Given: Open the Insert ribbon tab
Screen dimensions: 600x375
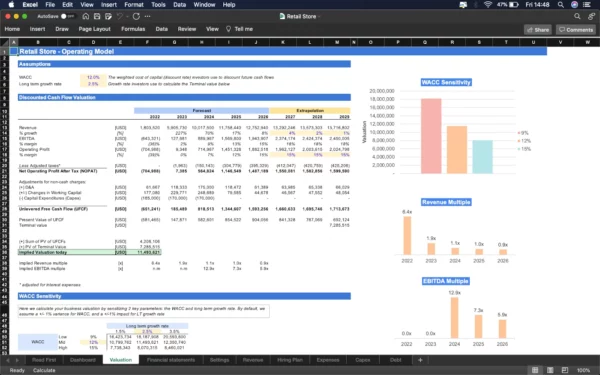Looking at the screenshot, I should (38, 29).
